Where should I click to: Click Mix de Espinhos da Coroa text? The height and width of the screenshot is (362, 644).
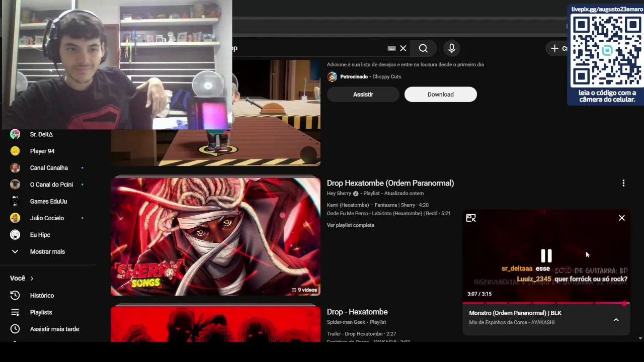(x=512, y=322)
